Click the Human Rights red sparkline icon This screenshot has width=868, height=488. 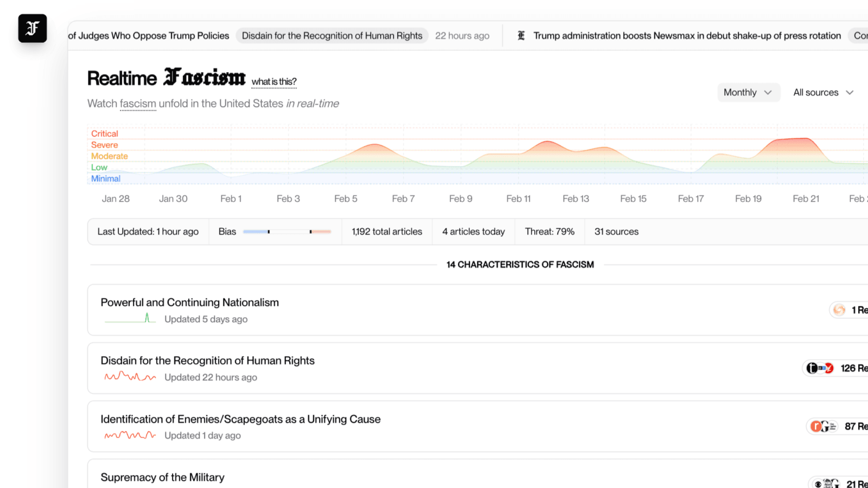(130, 376)
